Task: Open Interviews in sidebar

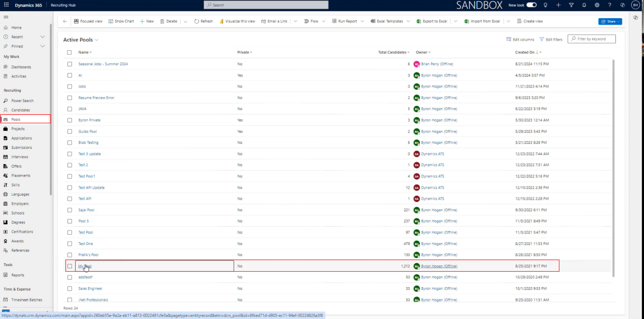Action: (20, 157)
